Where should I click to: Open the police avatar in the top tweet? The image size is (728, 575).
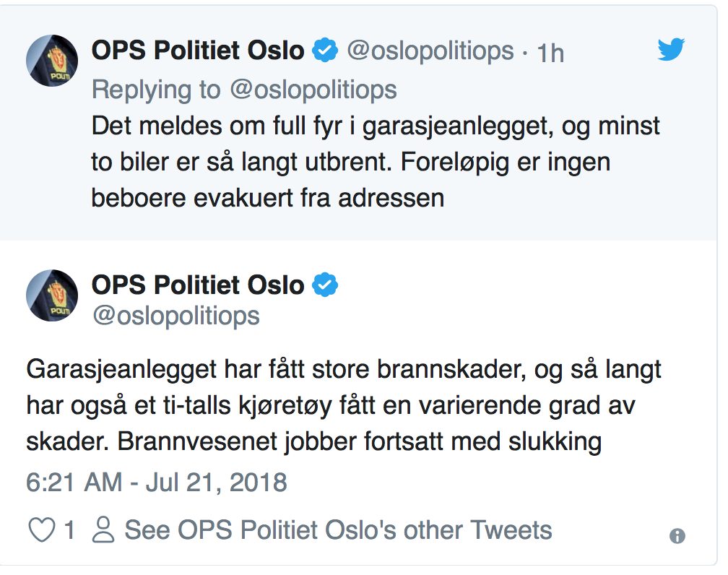click(52, 60)
